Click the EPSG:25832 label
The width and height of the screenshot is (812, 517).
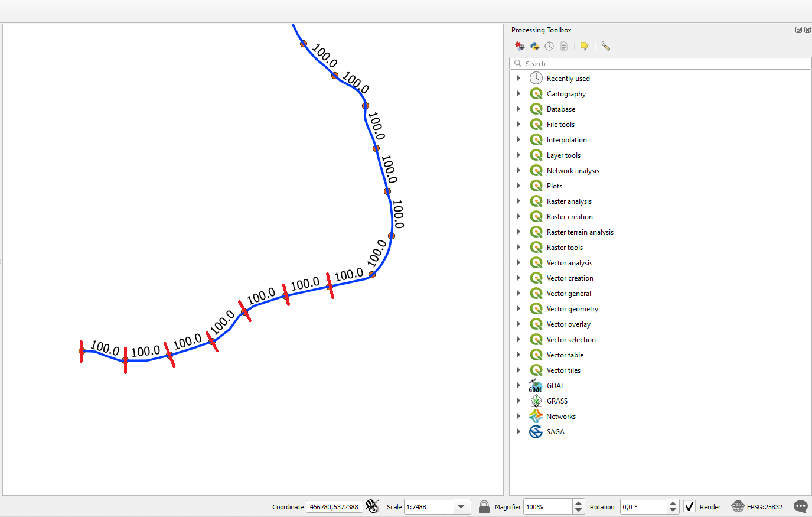point(765,506)
